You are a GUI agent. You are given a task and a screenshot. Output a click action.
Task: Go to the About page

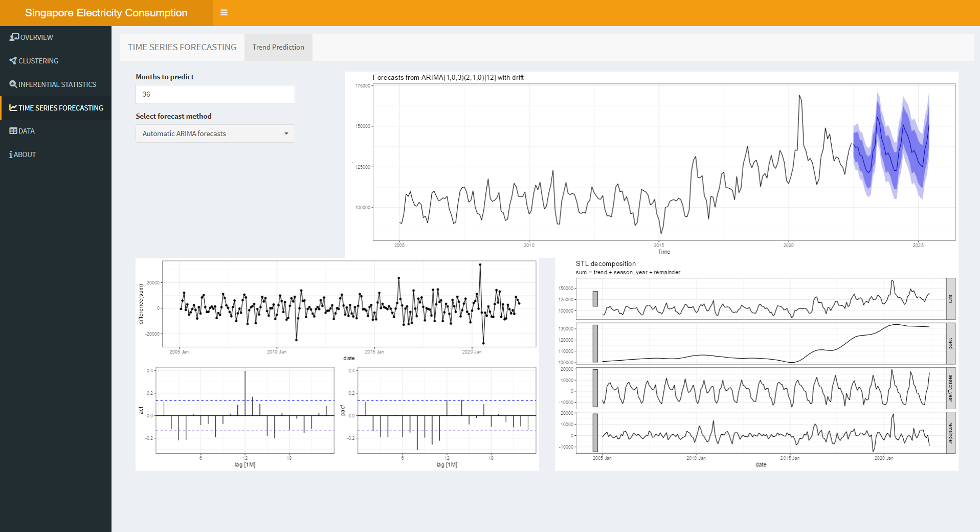point(25,154)
